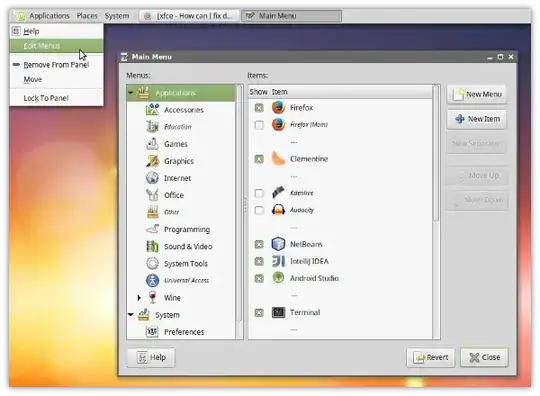Click the New Item button
The height and width of the screenshot is (396, 540).
tap(477, 119)
